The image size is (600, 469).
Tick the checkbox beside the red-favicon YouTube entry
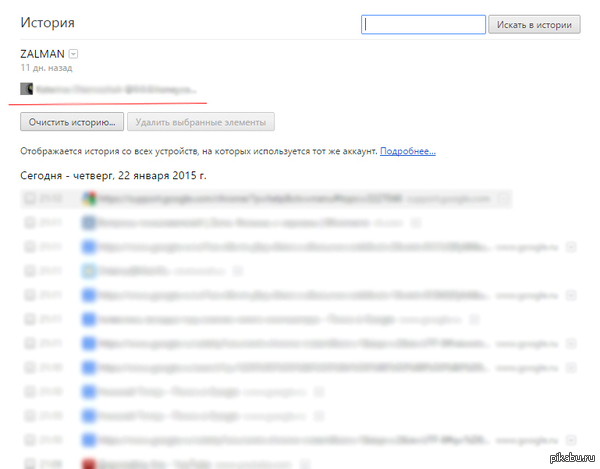[29, 464]
